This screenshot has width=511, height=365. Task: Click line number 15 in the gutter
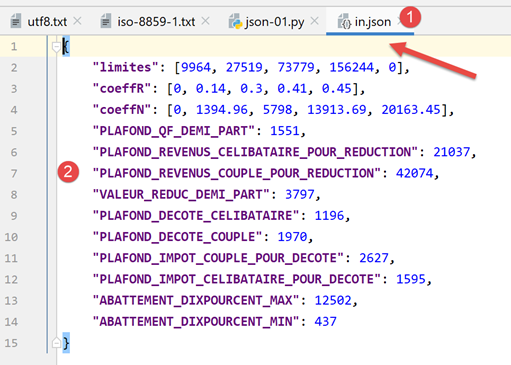pos(11,343)
